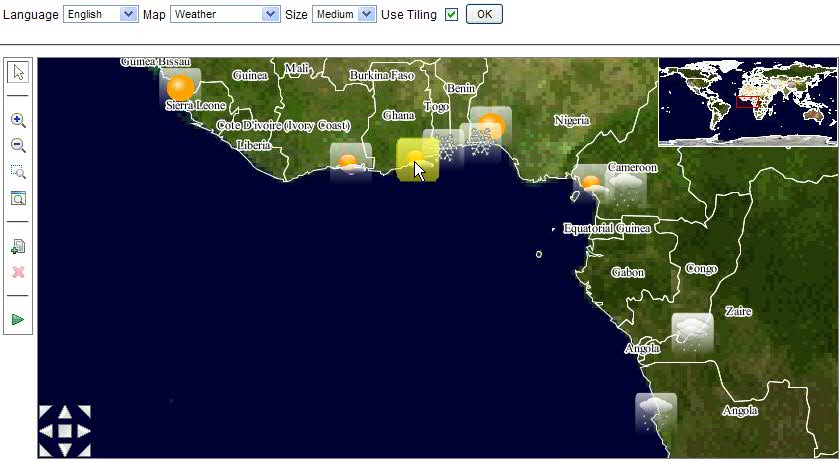Expand the Size dropdown
840x462 pixels.
(344, 15)
